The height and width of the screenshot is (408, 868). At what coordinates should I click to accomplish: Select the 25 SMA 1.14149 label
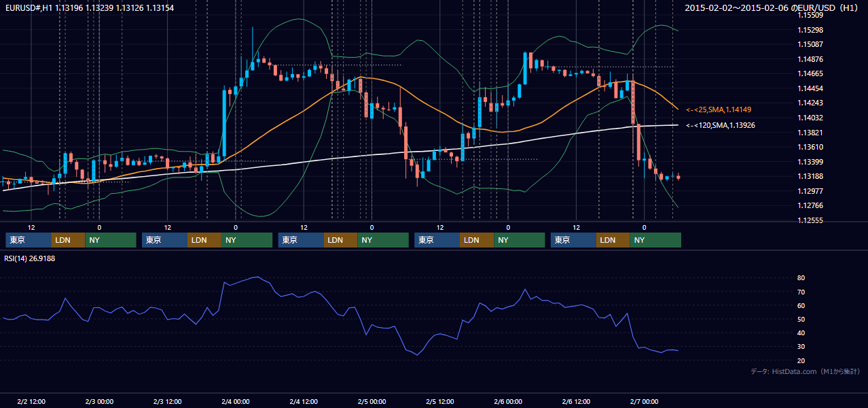coord(719,109)
